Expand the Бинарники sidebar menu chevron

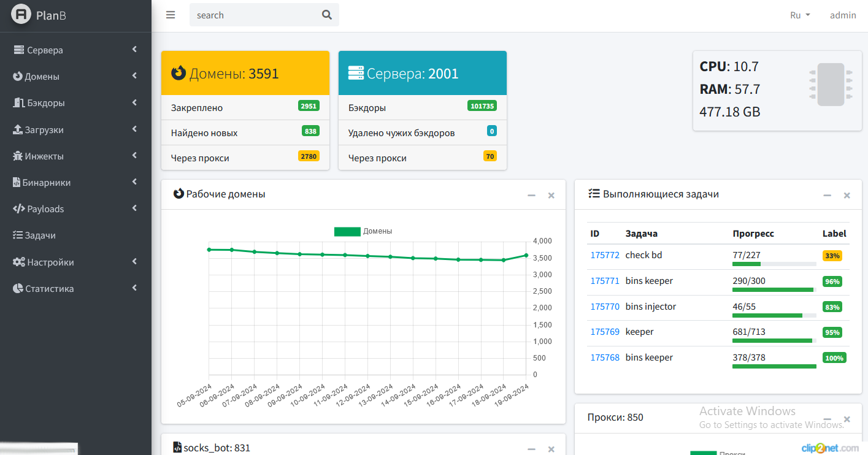(134, 182)
